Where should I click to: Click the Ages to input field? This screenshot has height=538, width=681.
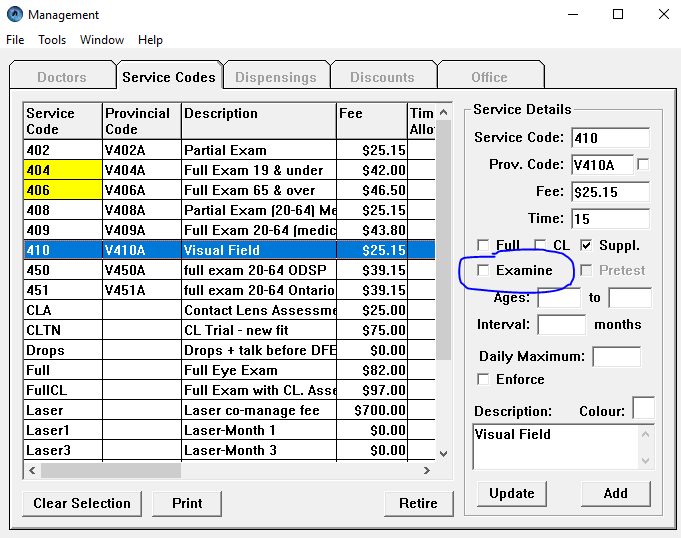[630, 297]
